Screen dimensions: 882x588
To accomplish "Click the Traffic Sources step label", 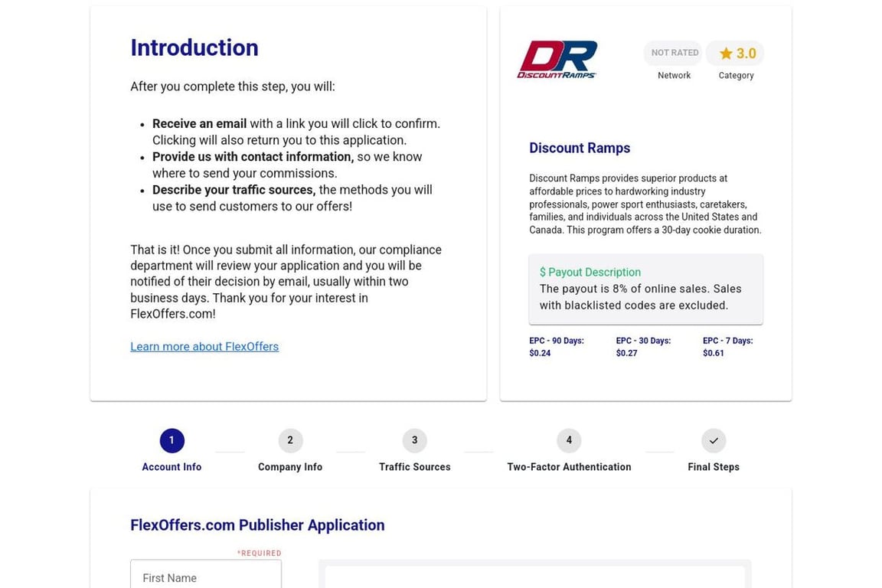I will click(414, 467).
